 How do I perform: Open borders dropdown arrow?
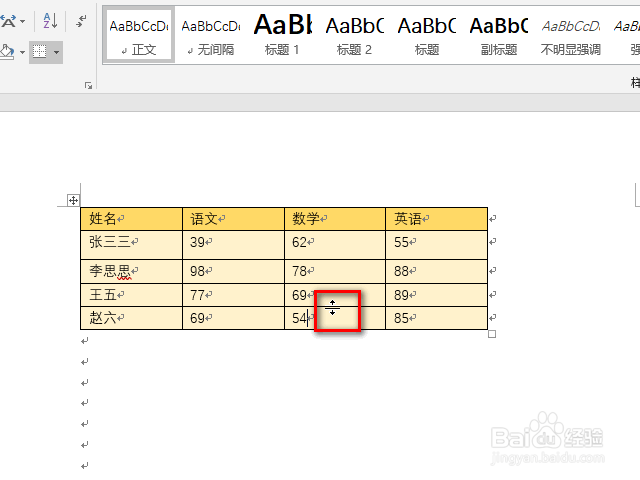click(56, 52)
